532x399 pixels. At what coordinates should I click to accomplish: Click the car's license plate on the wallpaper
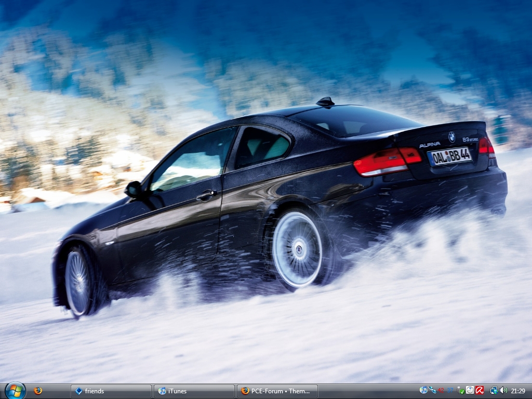pos(449,156)
